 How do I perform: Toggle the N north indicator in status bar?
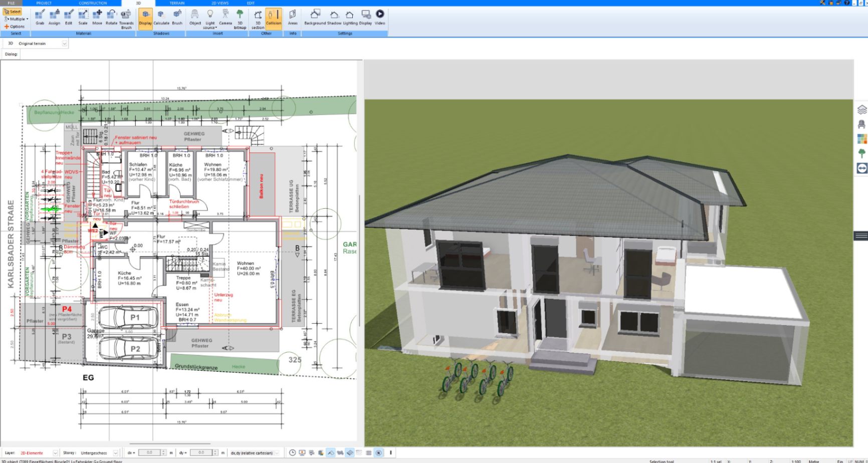pyautogui.click(x=378, y=452)
